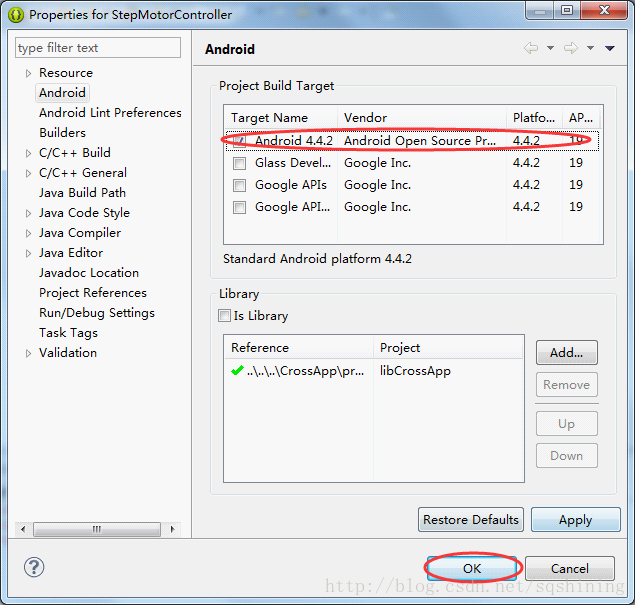This screenshot has height=606, width=636.
Task: Click the Remove library button
Action: 566,385
